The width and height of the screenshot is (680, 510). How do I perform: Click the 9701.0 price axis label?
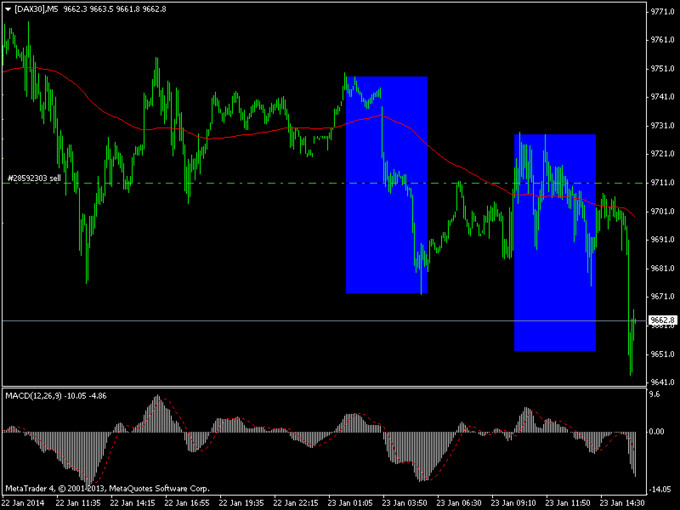[x=661, y=212]
